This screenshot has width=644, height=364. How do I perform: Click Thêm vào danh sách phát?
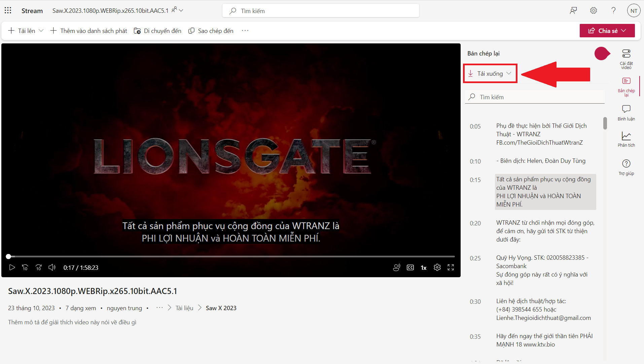point(89,31)
